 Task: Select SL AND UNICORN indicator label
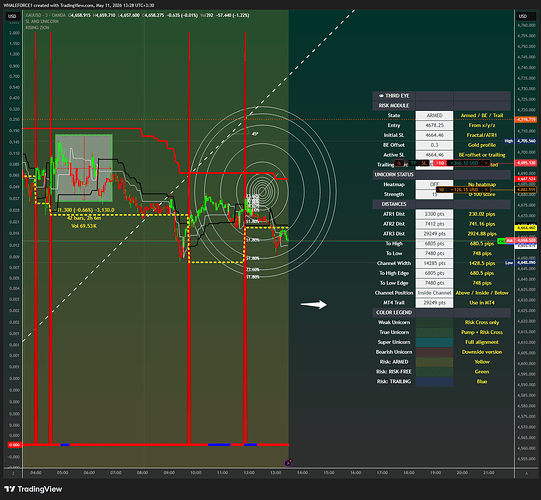click(x=42, y=21)
